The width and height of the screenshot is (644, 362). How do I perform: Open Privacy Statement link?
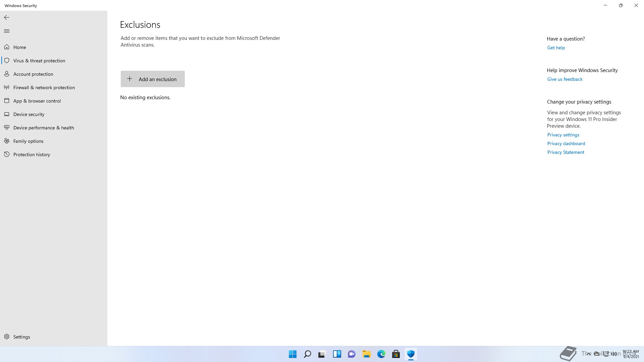(566, 152)
